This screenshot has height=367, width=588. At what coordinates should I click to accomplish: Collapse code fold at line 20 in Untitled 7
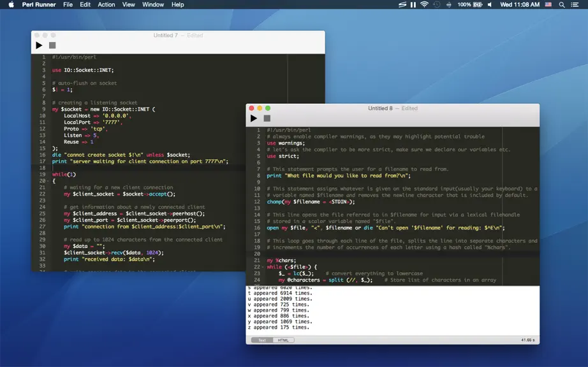48,181
